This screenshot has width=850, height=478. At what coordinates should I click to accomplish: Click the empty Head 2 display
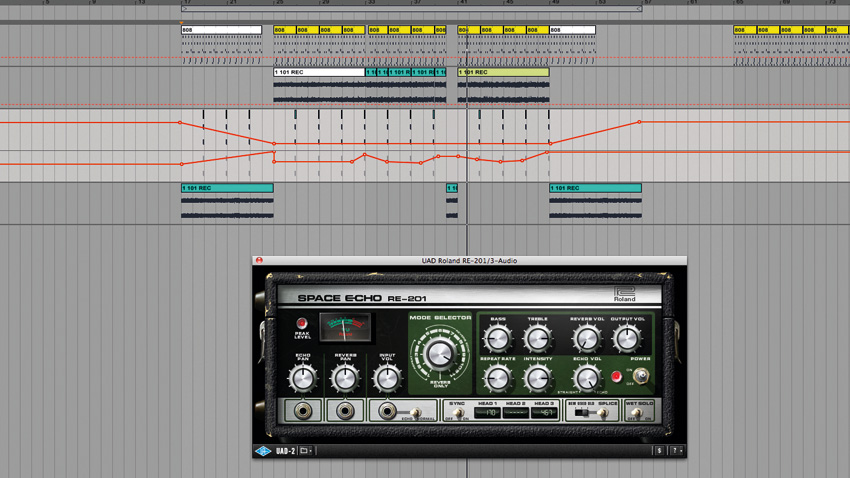[x=516, y=413]
